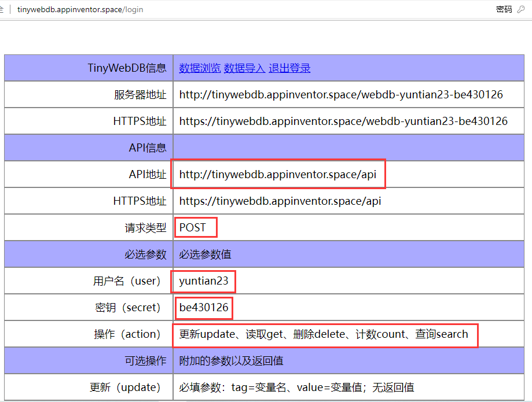Click the API地址 label
Viewport: 532px width, 402px height.
coord(147,175)
